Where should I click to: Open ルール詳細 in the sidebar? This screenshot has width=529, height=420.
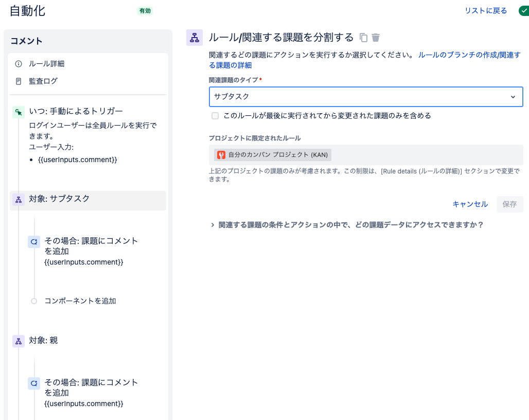[x=46, y=64]
